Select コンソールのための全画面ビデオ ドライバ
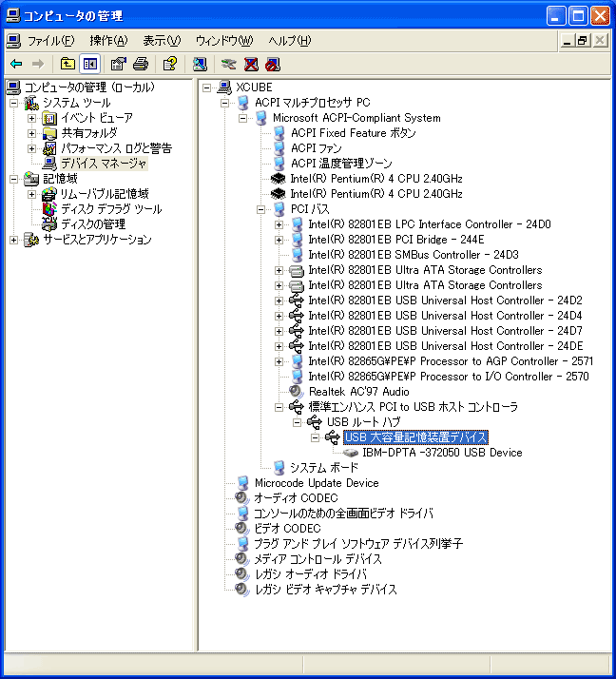 [x=344, y=514]
